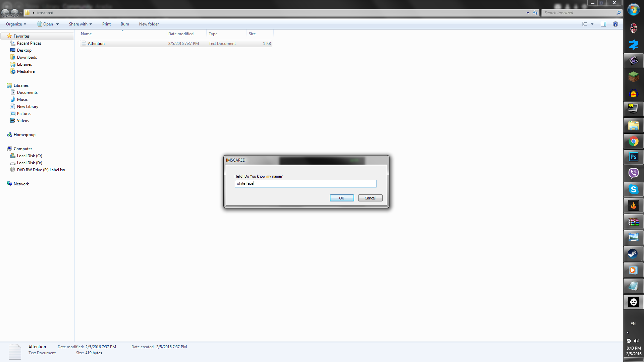Open the change view options arrow
644x362 pixels.
[x=592, y=24]
